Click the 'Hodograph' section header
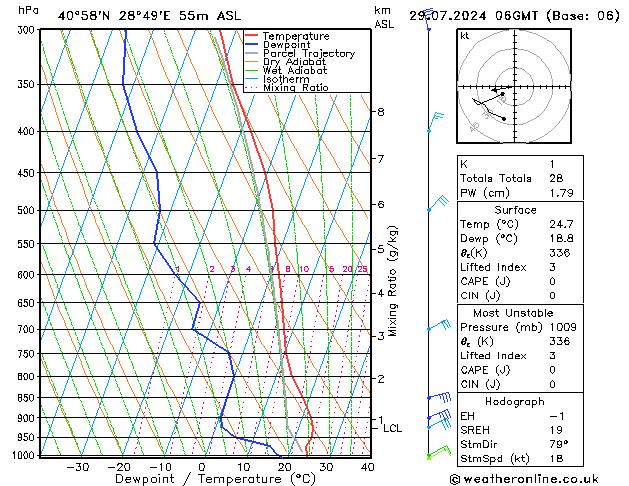Image resolution: width=629 pixels, height=486 pixels. pyautogui.click(x=515, y=402)
